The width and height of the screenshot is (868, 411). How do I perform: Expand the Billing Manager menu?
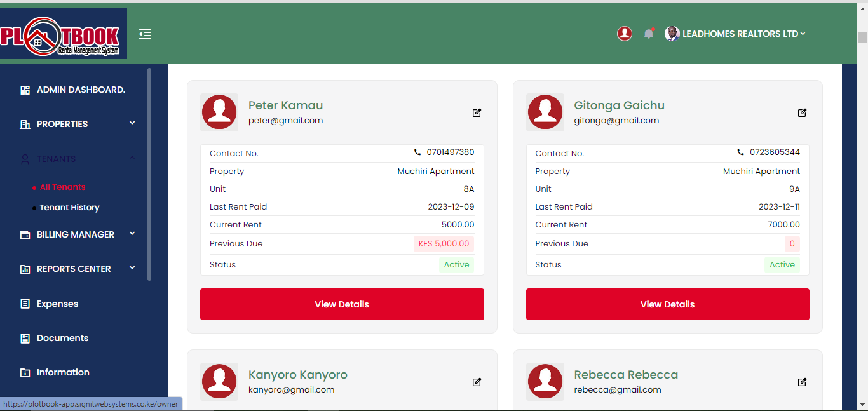pos(78,234)
